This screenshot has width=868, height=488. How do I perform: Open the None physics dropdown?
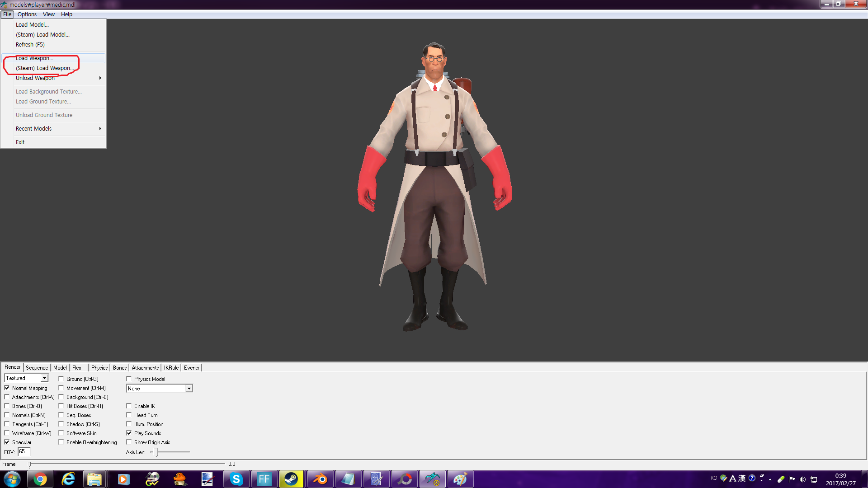pyautogui.click(x=189, y=389)
